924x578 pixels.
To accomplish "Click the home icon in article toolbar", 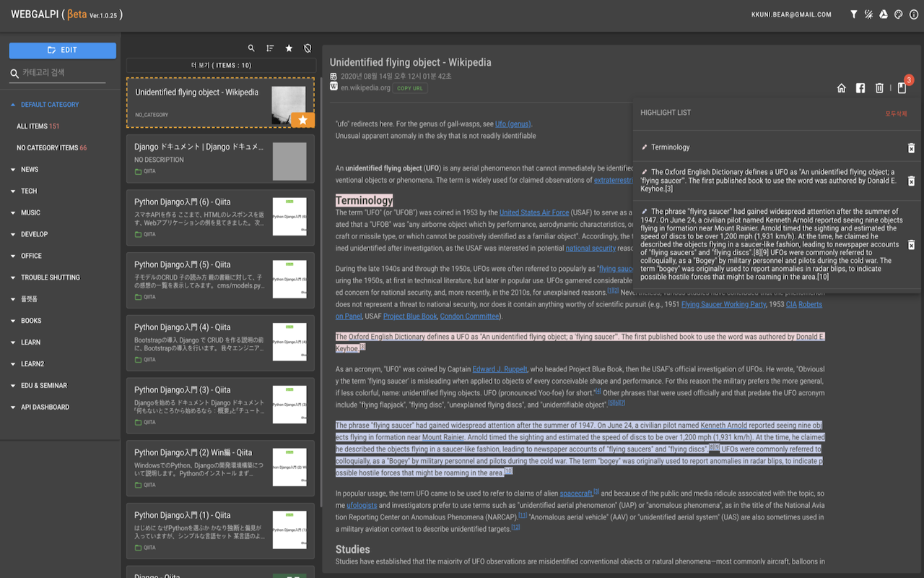I will point(842,88).
